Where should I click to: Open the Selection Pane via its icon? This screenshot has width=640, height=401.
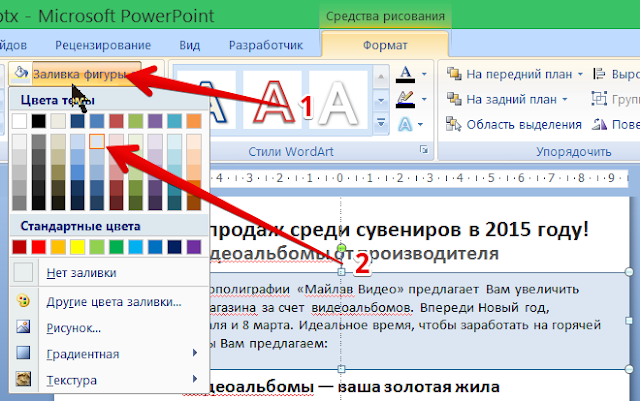tap(453, 124)
